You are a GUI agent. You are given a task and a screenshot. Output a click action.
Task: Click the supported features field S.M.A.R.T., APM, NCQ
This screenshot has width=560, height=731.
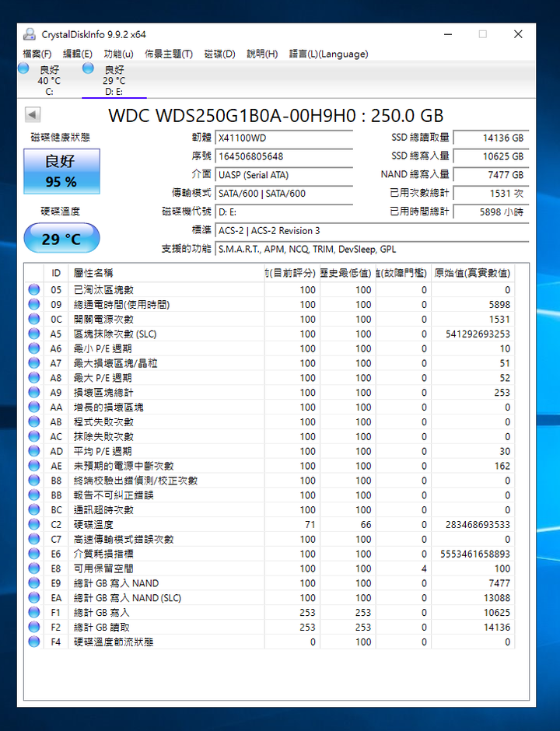(x=372, y=250)
